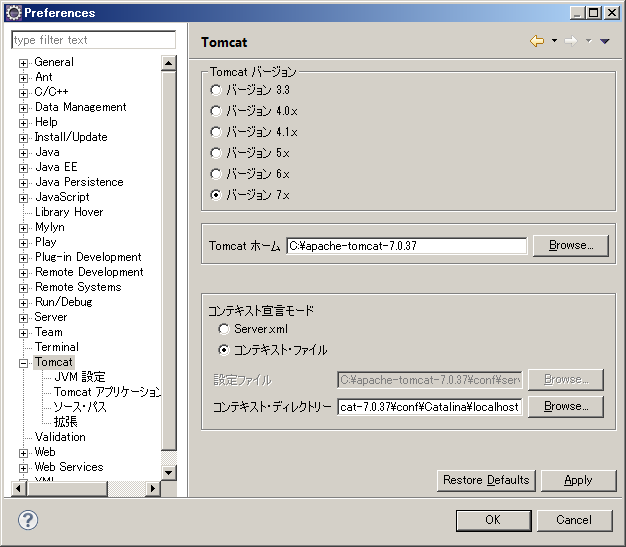This screenshot has width=626, height=547.
Task: Open 拡張 preferences page
Action: (65, 422)
